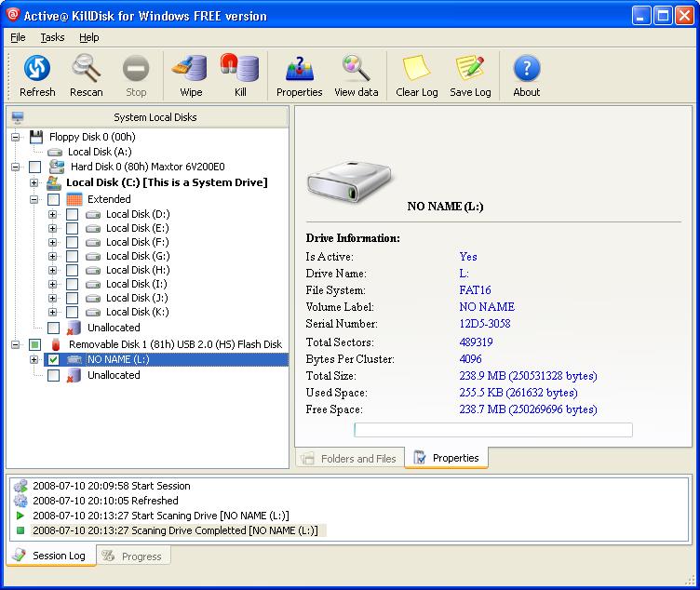Open View data tool
The width and height of the screenshot is (700, 590).
pyautogui.click(x=356, y=68)
